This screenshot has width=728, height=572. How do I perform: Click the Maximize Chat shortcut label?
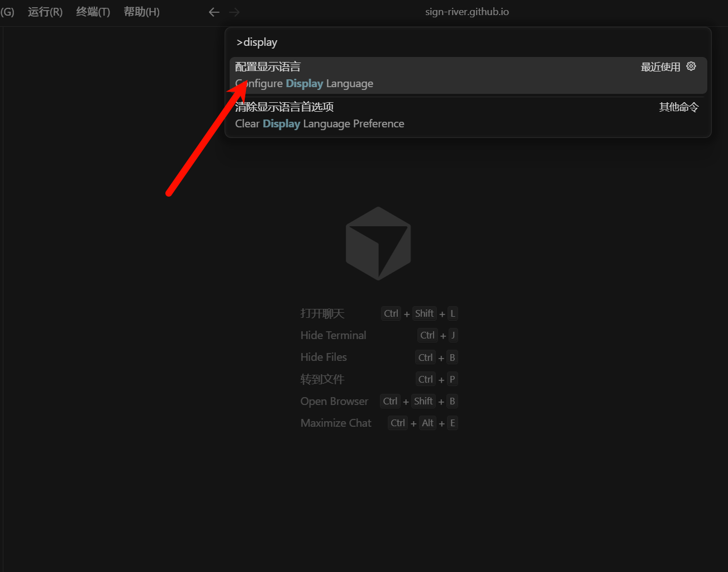pos(336,423)
